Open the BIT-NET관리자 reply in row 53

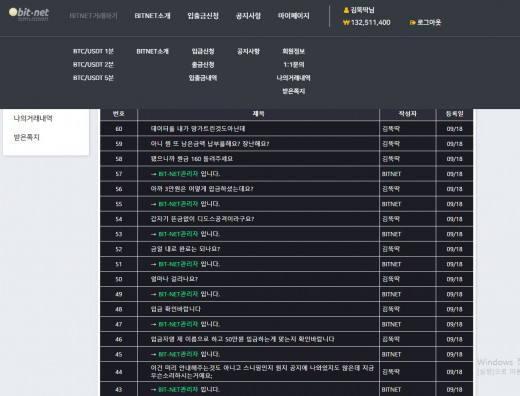tap(185, 234)
